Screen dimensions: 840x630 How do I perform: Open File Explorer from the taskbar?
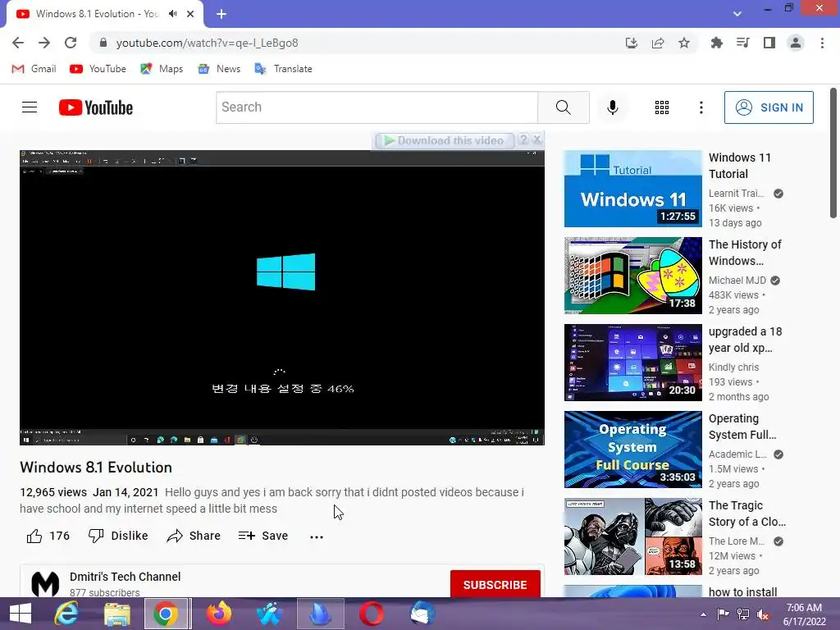pyautogui.click(x=116, y=614)
